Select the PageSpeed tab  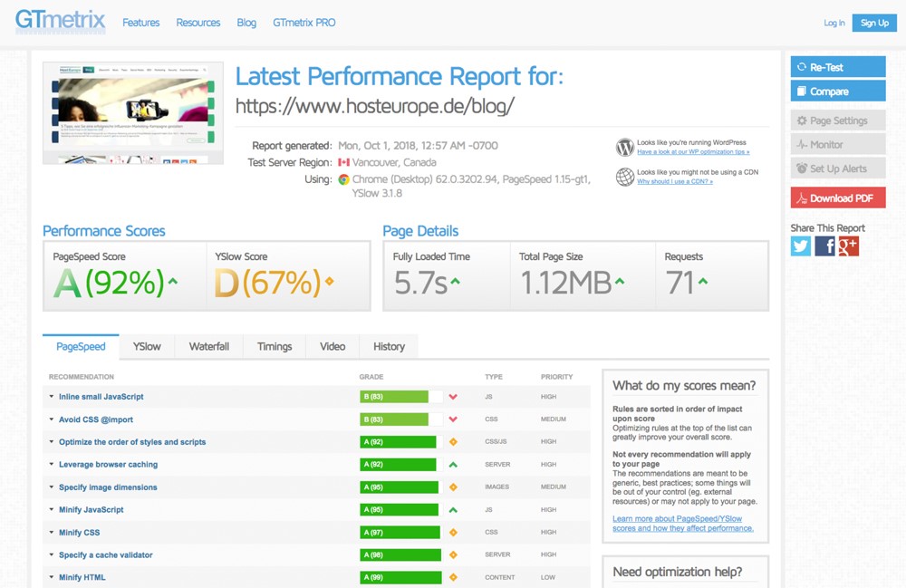pyautogui.click(x=81, y=347)
